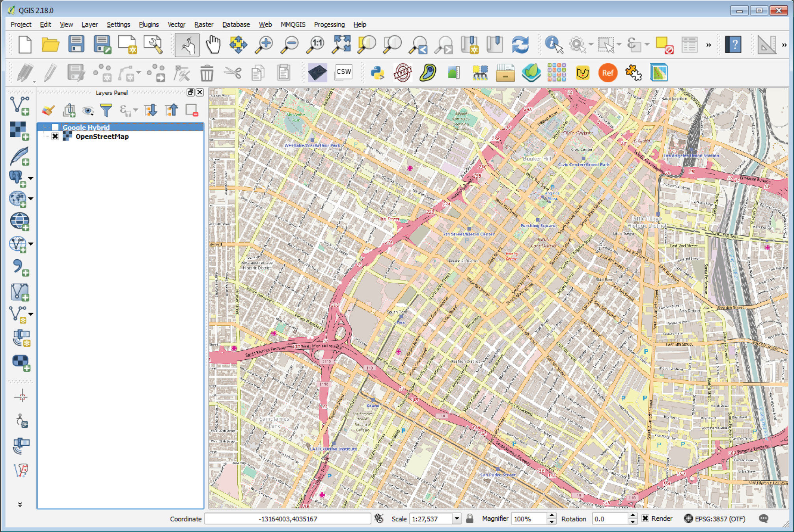Click the Pan Map to Selection icon
Viewport: 794px width, 532px height.
[x=238, y=45]
